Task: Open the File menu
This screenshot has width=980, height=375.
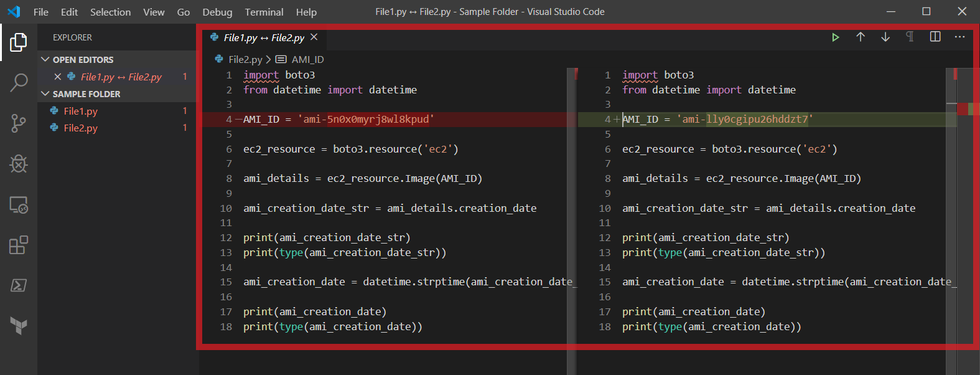Action: 41,12
